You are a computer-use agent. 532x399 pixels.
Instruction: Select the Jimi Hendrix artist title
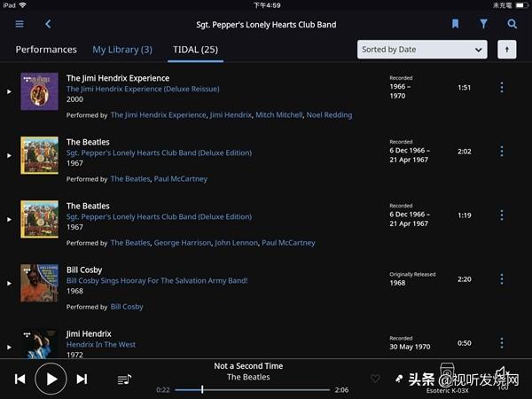(89, 334)
